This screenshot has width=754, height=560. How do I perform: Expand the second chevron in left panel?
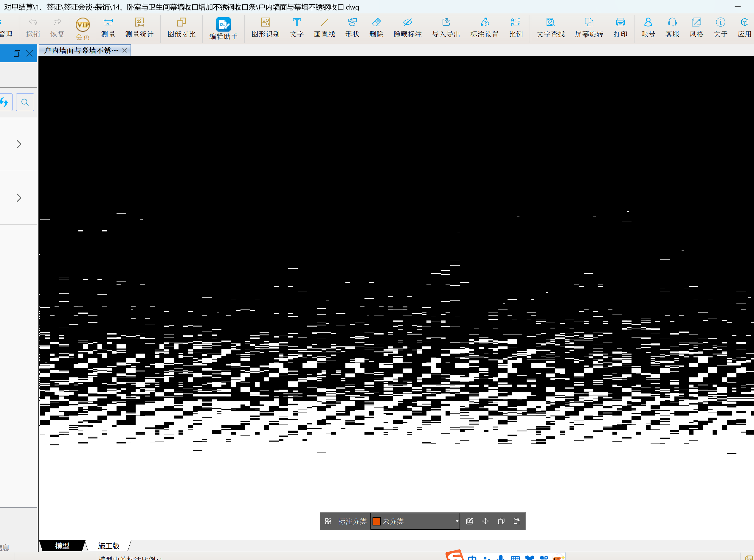(19, 197)
